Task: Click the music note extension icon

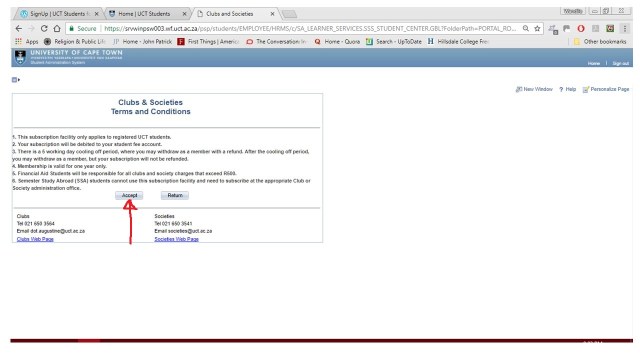Action: [x=553, y=29]
